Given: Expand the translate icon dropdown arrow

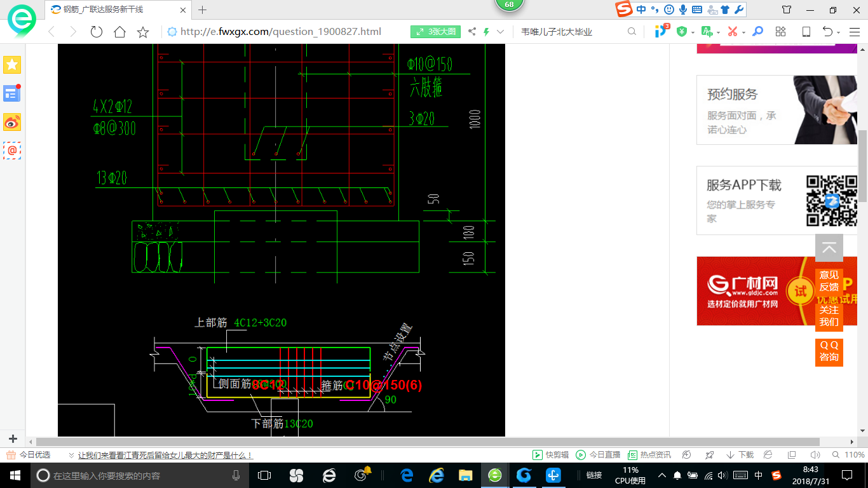Looking at the screenshot, I should tap(718, 32).
